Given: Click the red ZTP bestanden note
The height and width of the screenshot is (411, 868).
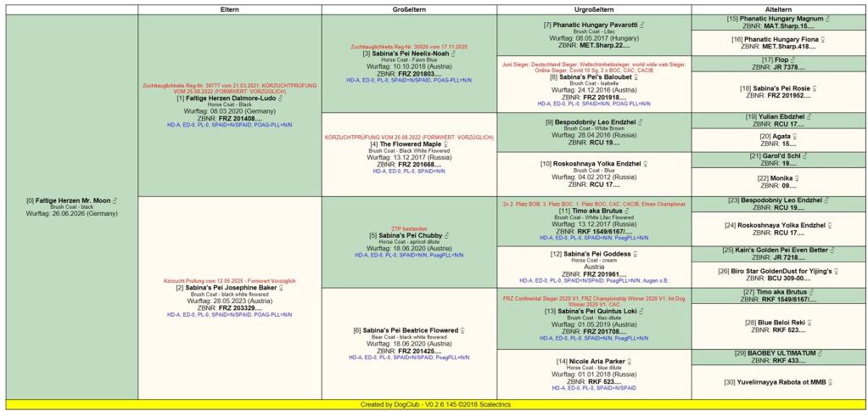Looking at the screenshot, I should (409, 228).
